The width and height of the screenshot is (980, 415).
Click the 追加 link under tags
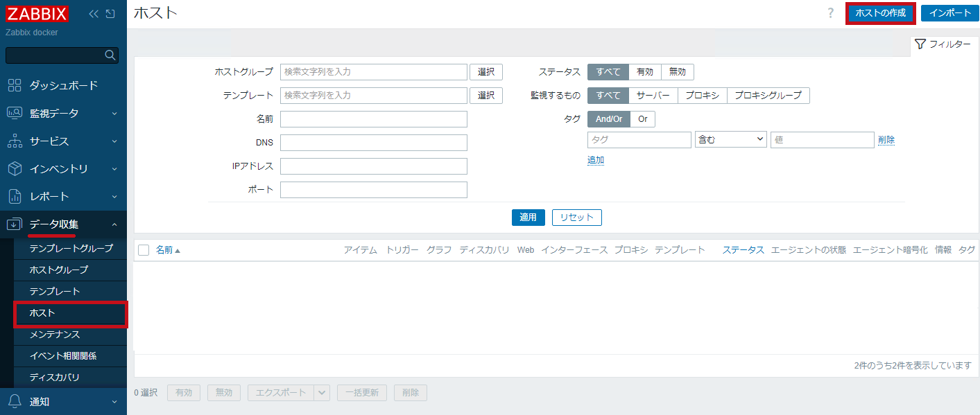tap(596, 160)
